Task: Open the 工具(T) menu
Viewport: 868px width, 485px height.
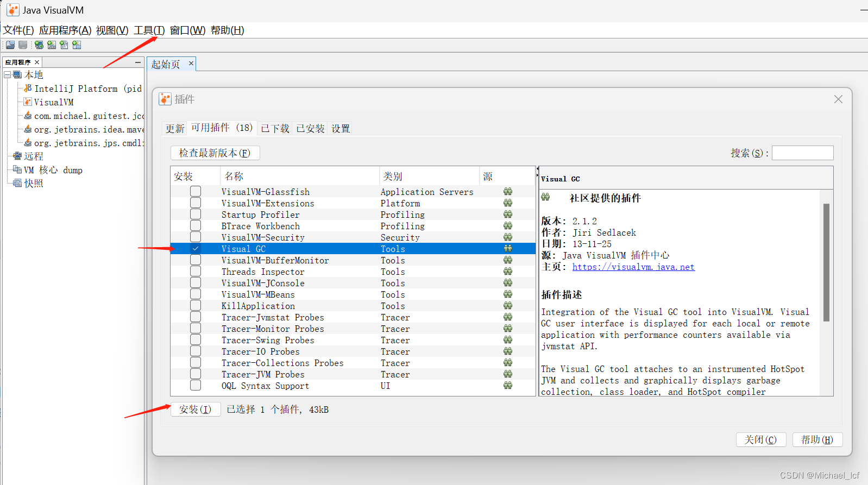Action: pos(149,30)
